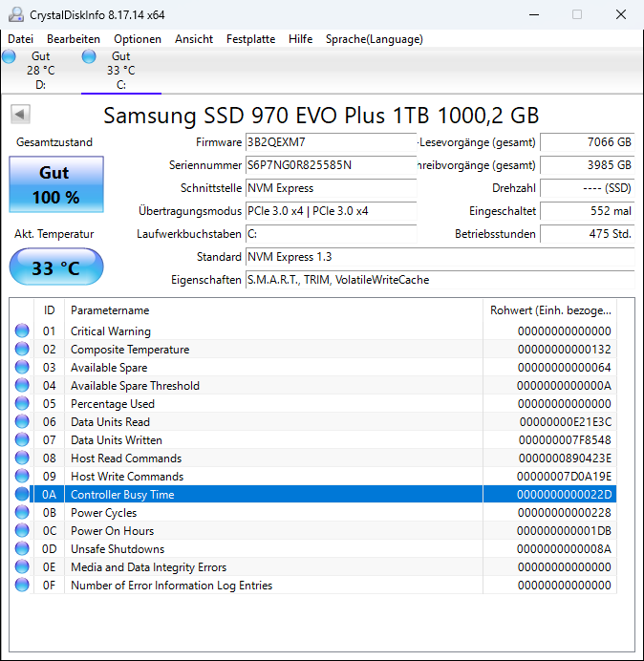This screenshot has height=661, width=644.
Task: Select the Data Units Written parameter name
Action: tap(117, 440)
